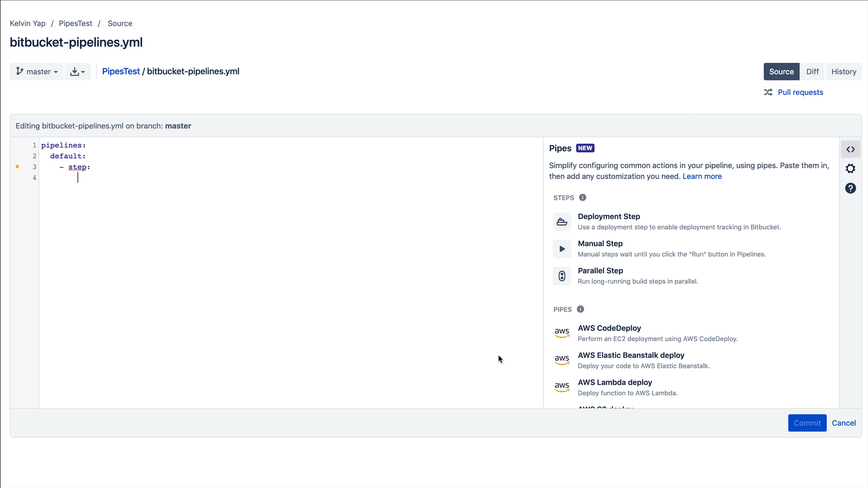Viewport: 868px width, 488px height.
Task: Click the help question mark icon
Action: [850, 188]
